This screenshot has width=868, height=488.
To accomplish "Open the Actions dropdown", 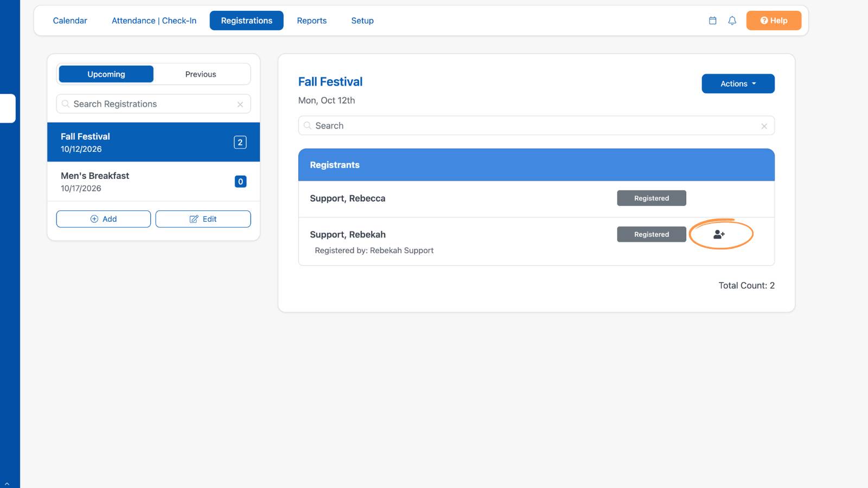I will coord(738,84).
